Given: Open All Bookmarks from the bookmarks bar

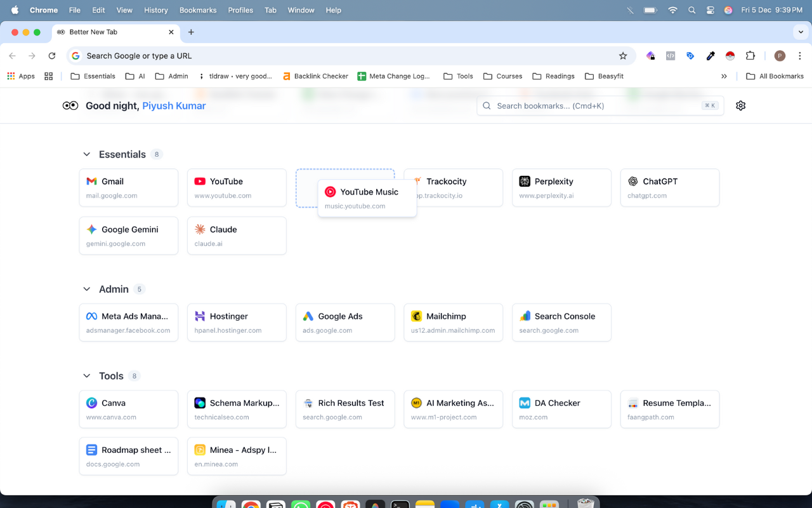Looking at the screenshot, I should (x=775, y=76).
